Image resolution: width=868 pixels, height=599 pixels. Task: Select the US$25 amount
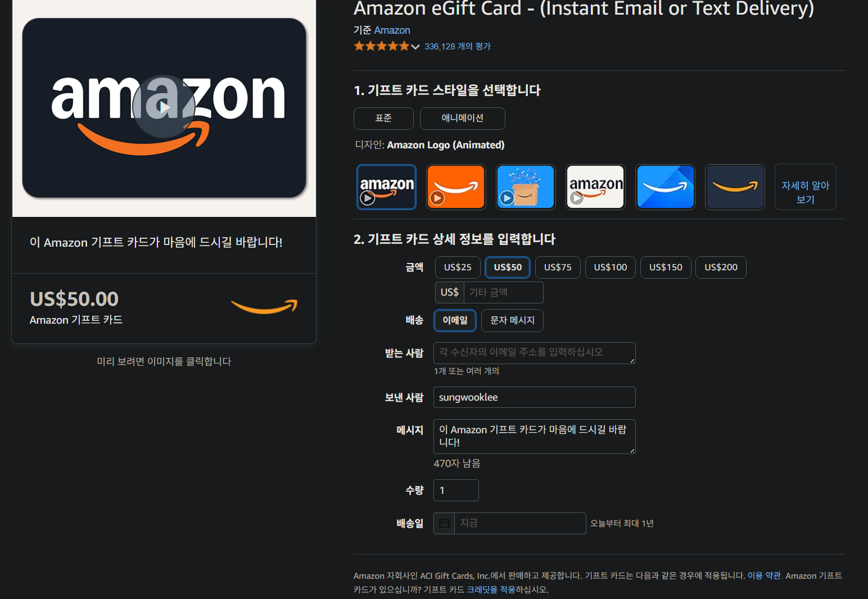click(458, 267)
